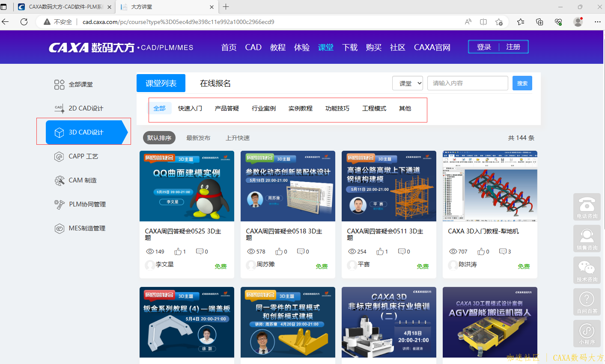This screenshot has height=364, width=605.
Task: Open new browser tab
Action: click(226, 7)
